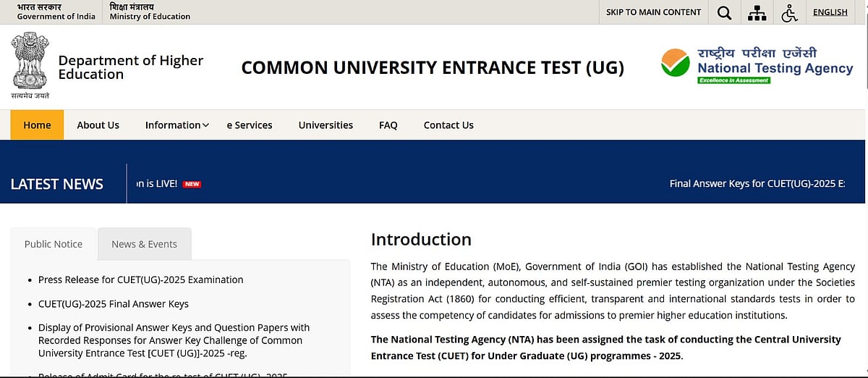Viewport: 868px width, 378px height.
Task: Go to the Home menu item
Action: tap(37, 125)
